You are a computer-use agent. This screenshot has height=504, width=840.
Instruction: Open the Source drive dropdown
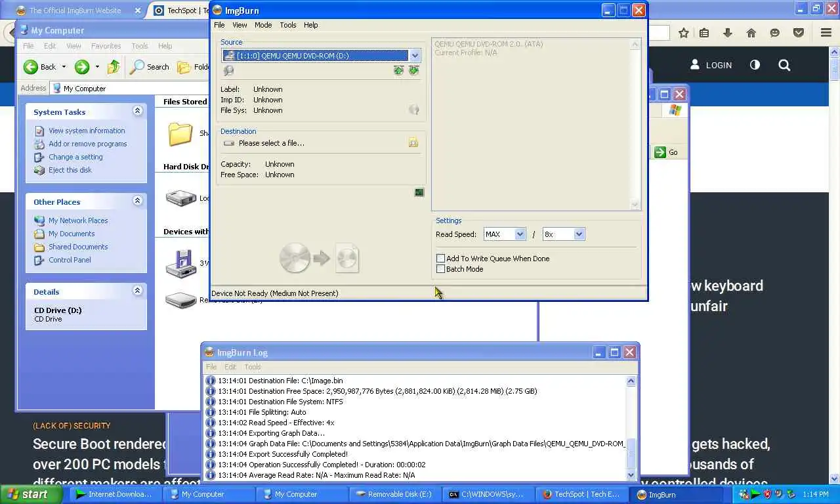point(415,56)
